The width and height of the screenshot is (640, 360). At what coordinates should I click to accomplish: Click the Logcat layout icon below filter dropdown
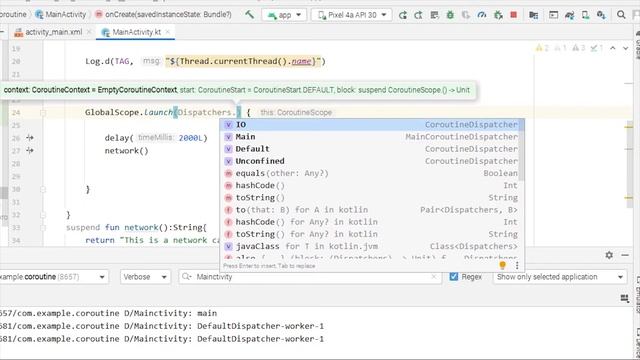tap(624, 299)
